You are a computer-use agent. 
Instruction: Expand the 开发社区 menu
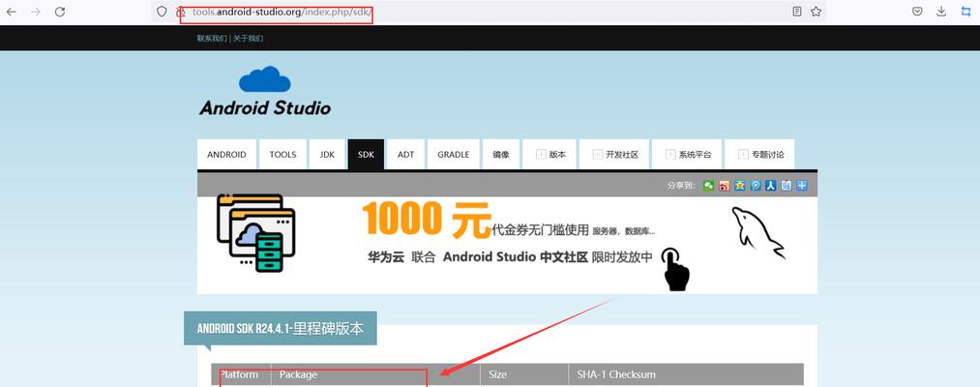tap(615, 155)
